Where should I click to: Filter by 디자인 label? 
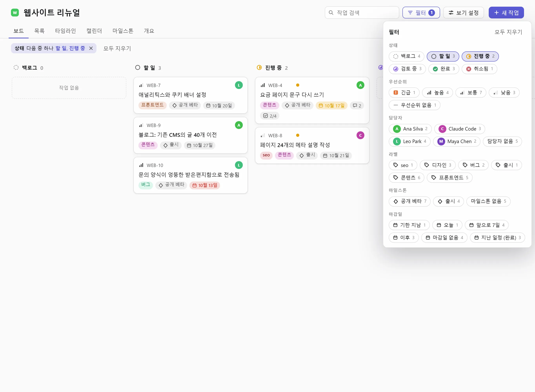click(x=438, y=165)
